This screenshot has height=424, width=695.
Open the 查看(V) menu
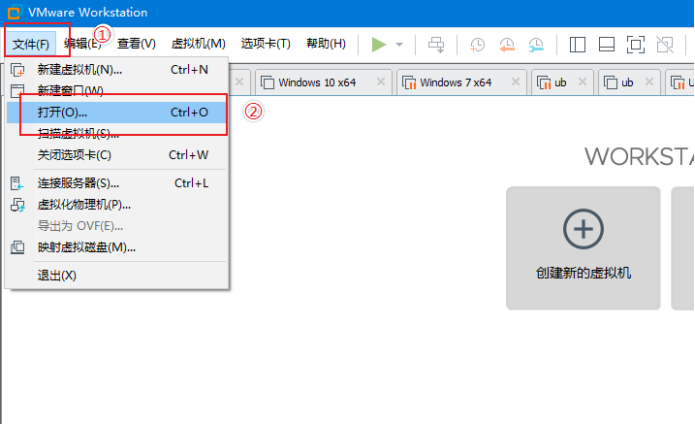coord(136,43)
